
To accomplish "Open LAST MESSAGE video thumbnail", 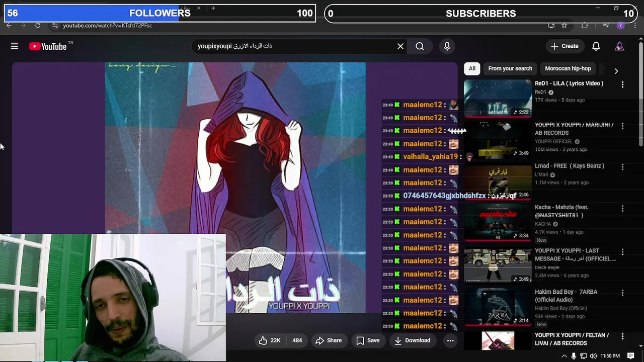I will point(498,264).
